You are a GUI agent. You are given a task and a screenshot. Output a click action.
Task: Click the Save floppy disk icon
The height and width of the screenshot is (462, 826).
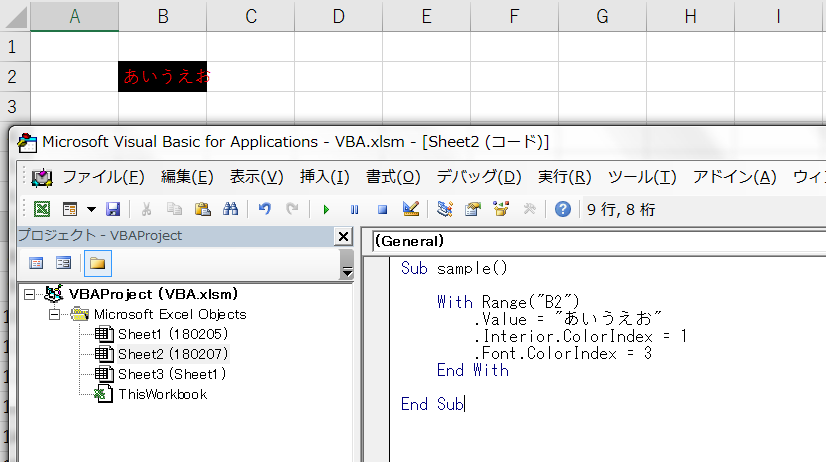click(113, 209)
